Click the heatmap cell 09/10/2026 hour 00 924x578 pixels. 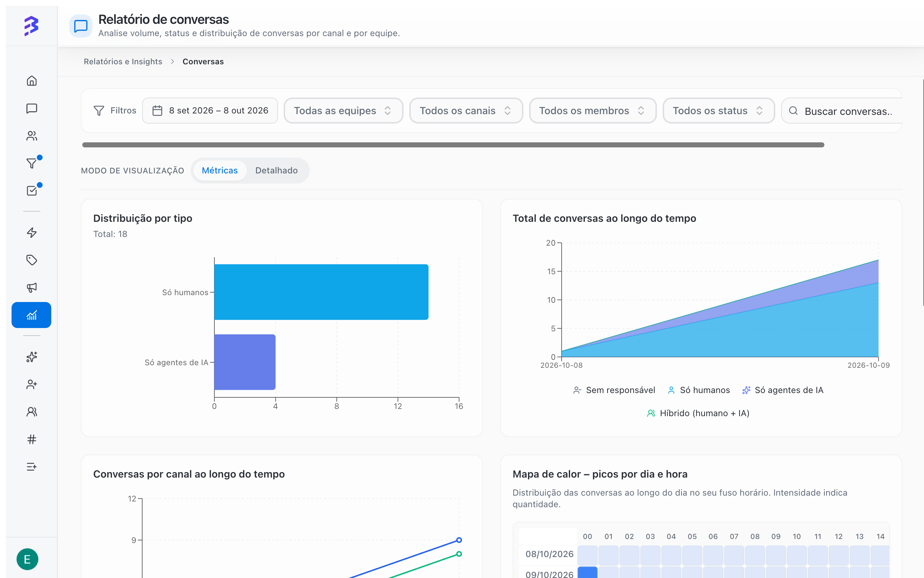click(587, 572)
